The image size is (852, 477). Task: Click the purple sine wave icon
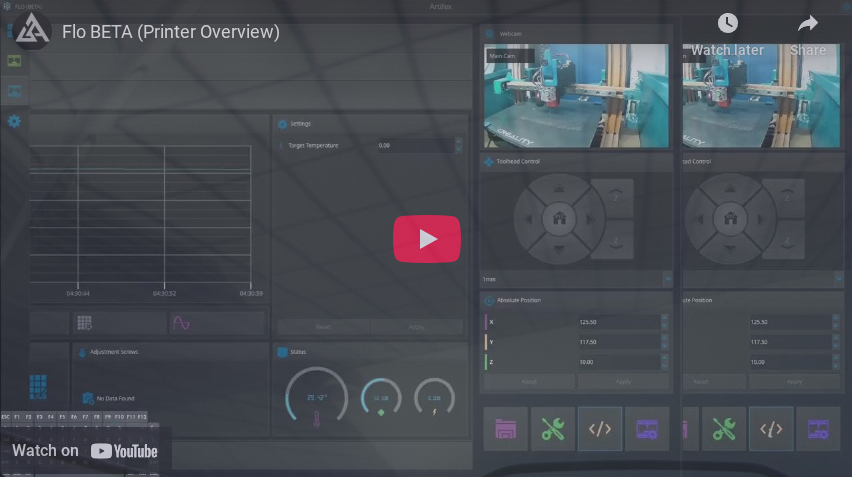point(181,323)
